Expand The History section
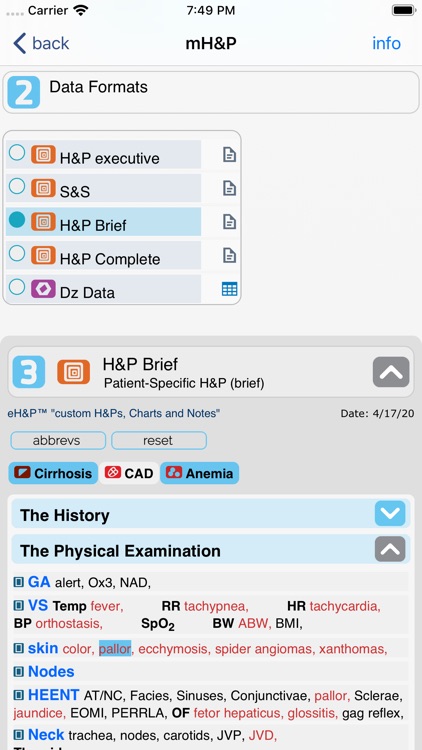The image size is (422, 750). click(x=390, y=513)
